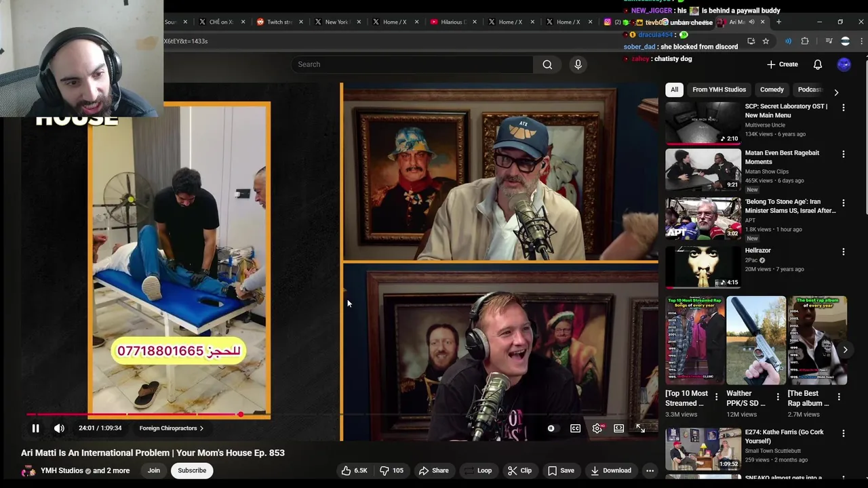Open E274 Kathe Farris video

tap(703, 449)
